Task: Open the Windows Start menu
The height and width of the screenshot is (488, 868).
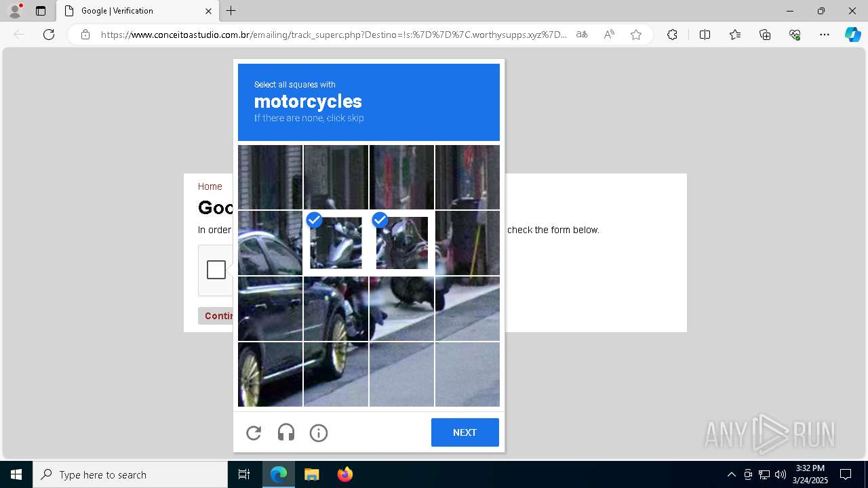Action: pyautogui.click(x=16, y=474)
